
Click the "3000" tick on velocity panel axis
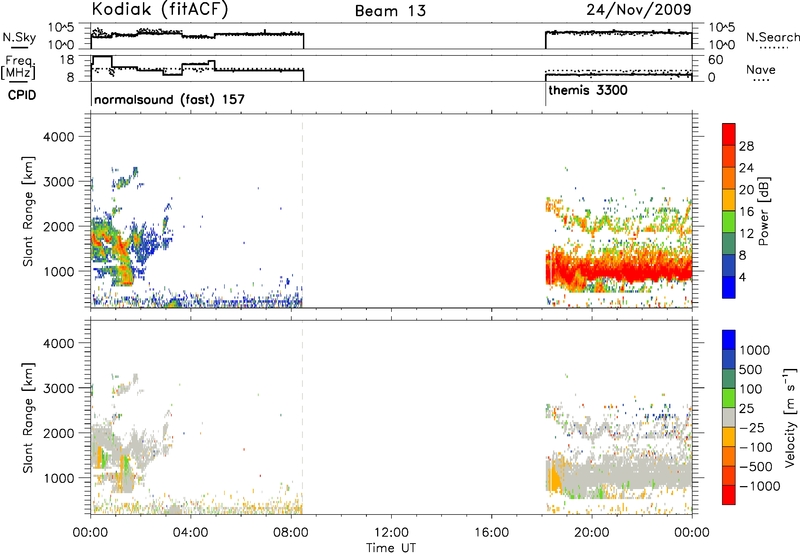[x=59, y=388]
